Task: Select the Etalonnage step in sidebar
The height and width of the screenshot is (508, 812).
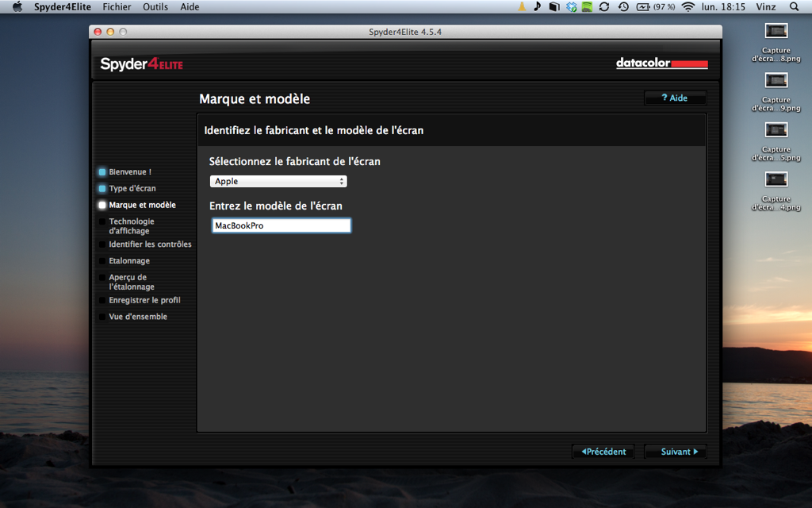Action: pos(128,261)
